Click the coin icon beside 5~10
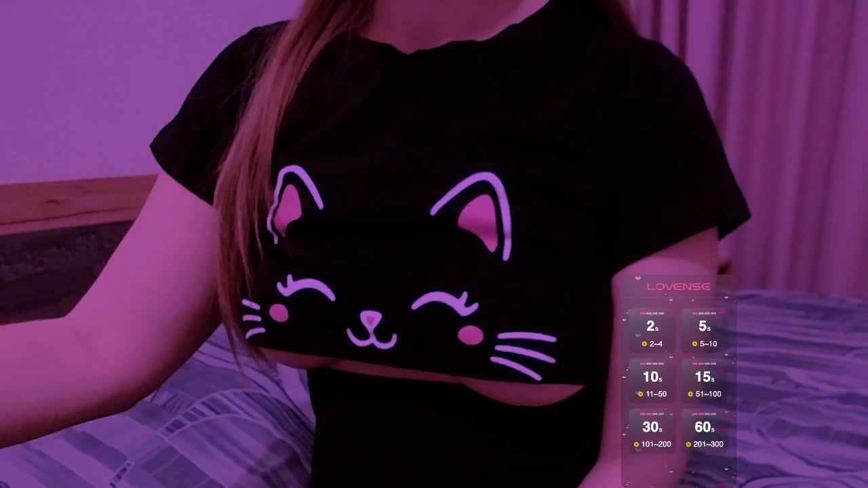The width and height of the screenshot is (868, 488). pyautogui.click(x=694, y=344)
